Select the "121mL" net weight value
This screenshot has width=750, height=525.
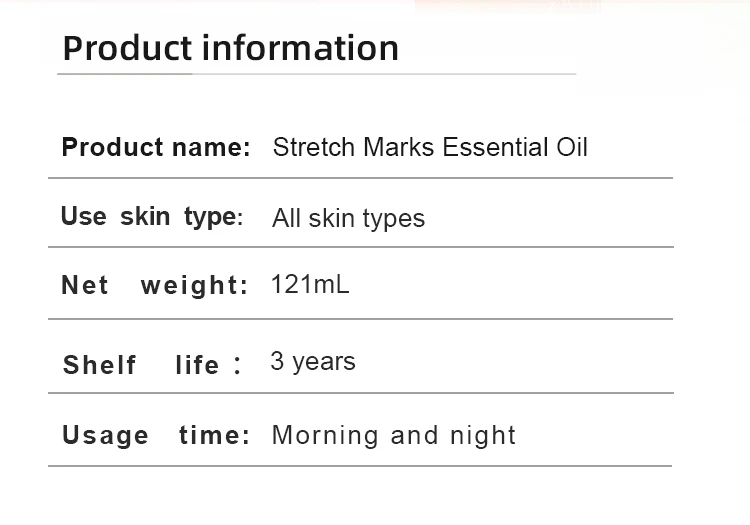[310, 284]
